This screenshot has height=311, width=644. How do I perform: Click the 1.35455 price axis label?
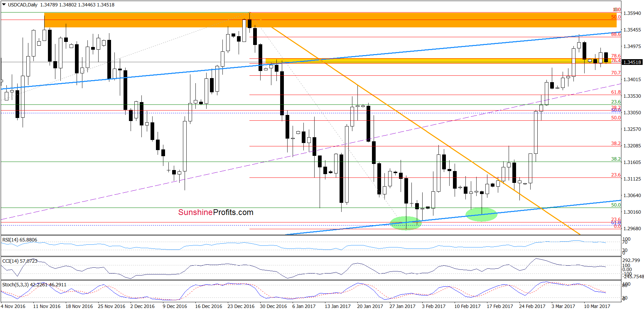click(632, 30)
